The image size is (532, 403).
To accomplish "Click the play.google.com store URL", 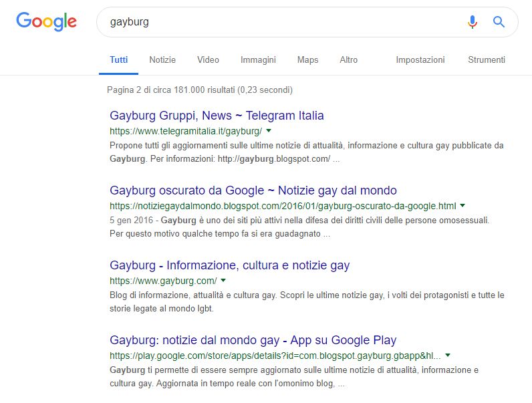I will point(275,356).
